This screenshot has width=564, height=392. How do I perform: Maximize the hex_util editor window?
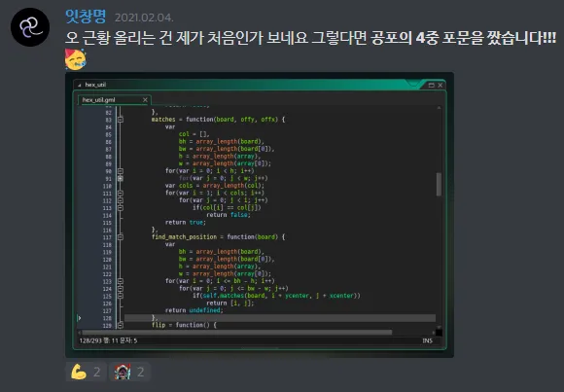click(432, 86)
